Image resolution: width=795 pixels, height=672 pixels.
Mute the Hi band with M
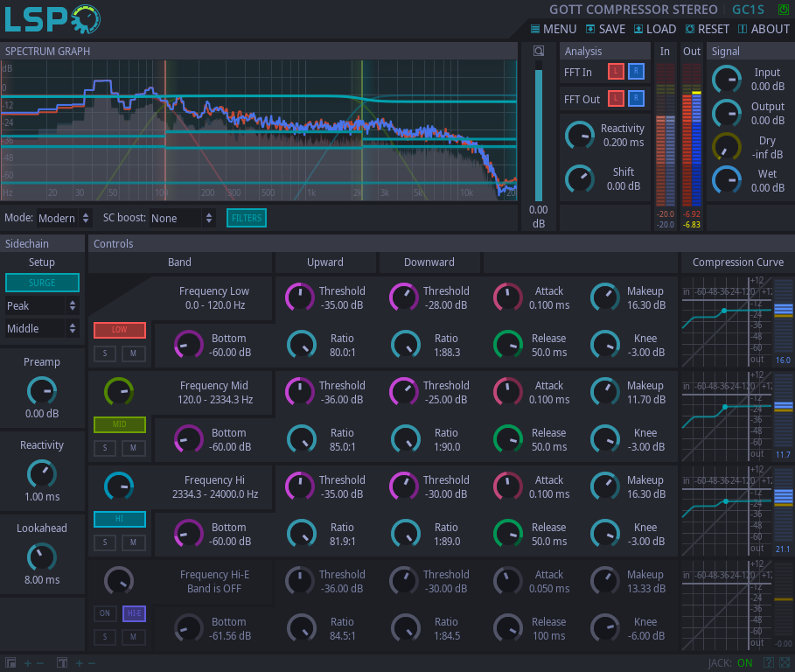tap(133, 542)
